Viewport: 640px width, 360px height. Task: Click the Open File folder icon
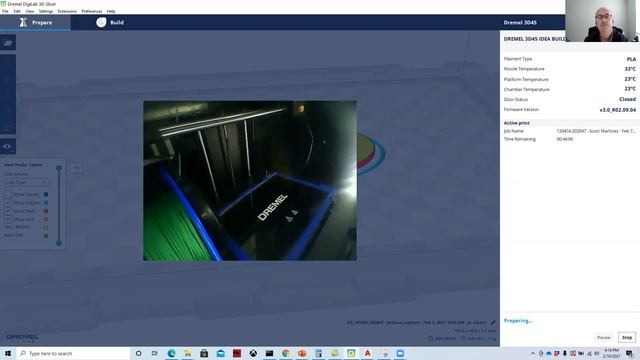tap(8, 42)
